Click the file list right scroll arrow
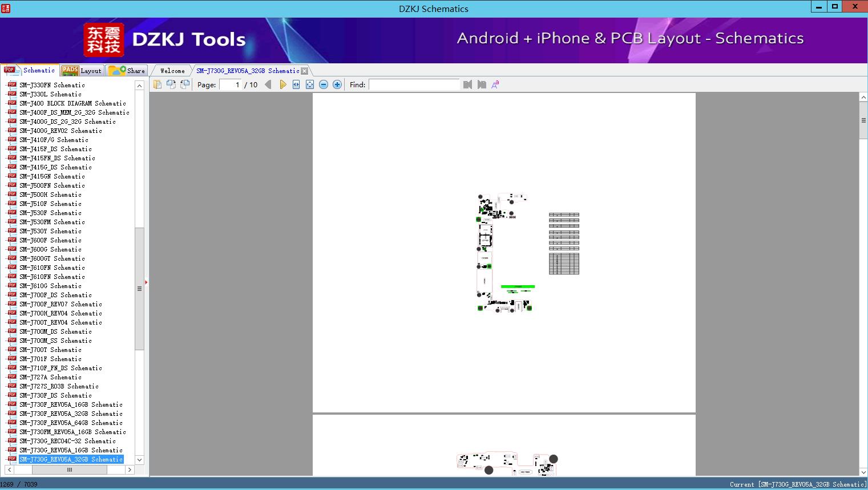 coord(130,470)
